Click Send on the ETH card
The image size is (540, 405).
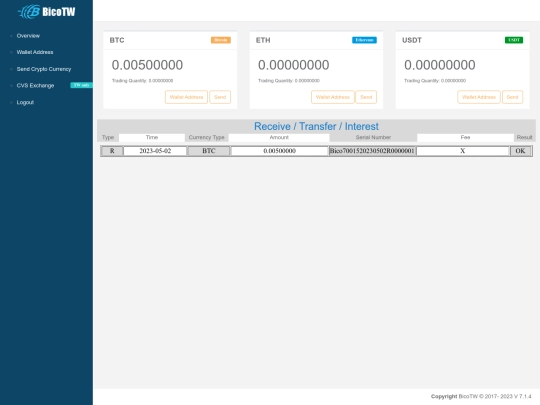366,97
